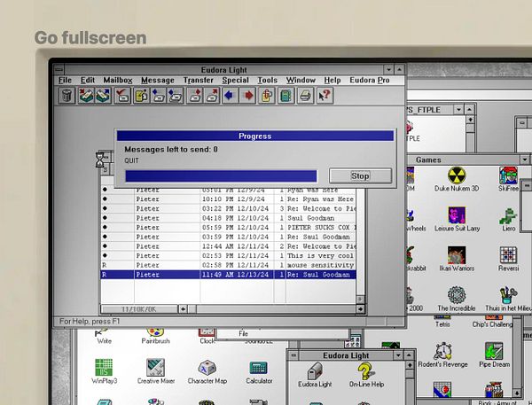The image size is (532, 405).
Task: Open the Message menu
Action: [x=158, y=80]
